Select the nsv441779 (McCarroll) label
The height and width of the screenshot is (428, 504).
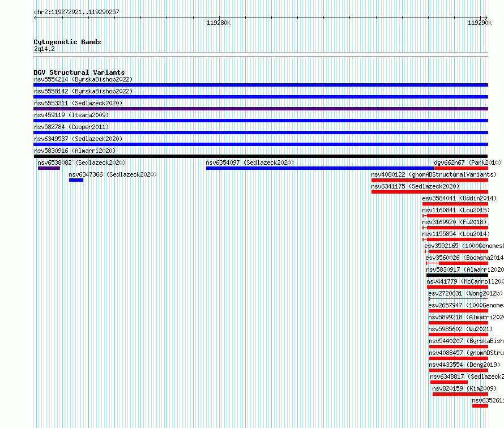[x=465, y=281]
